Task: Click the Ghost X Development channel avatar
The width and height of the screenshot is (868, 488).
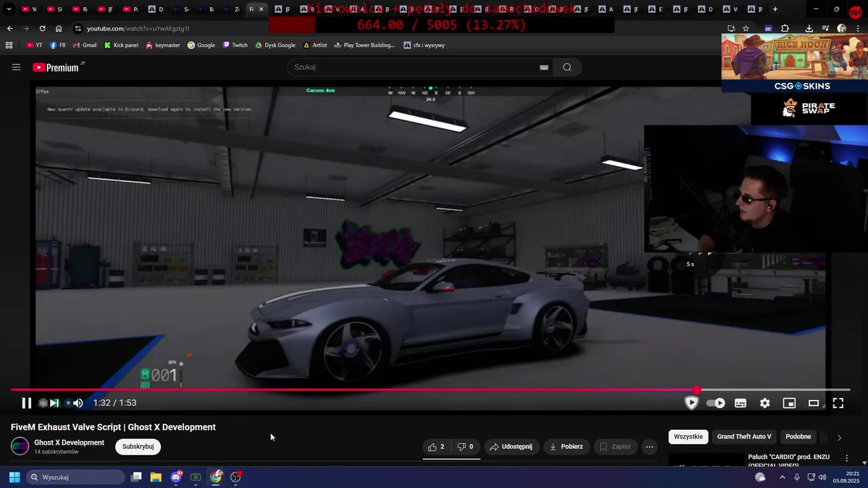Action: pyautogui.click(x=20, y=446)
